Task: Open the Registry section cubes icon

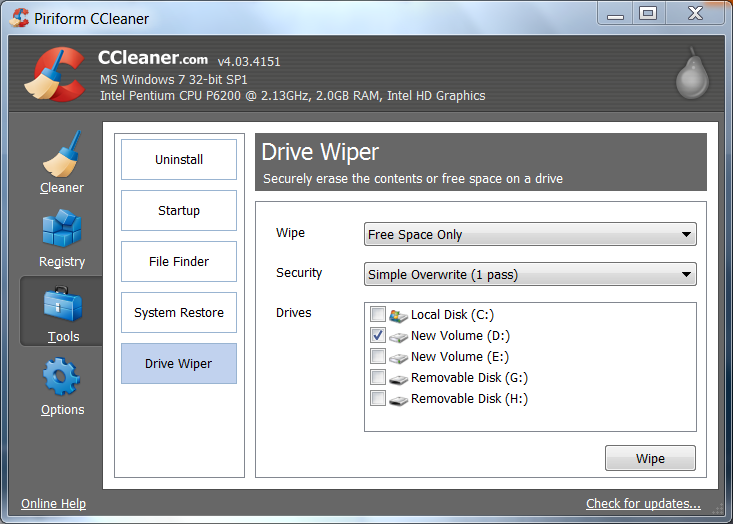Action: click(x=62, y=228)
